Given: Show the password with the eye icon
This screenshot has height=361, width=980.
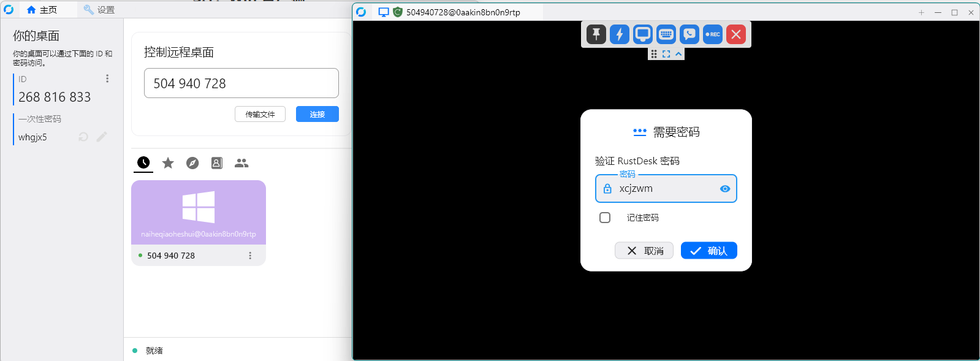Looking at the screenshot, I should 725,189.
